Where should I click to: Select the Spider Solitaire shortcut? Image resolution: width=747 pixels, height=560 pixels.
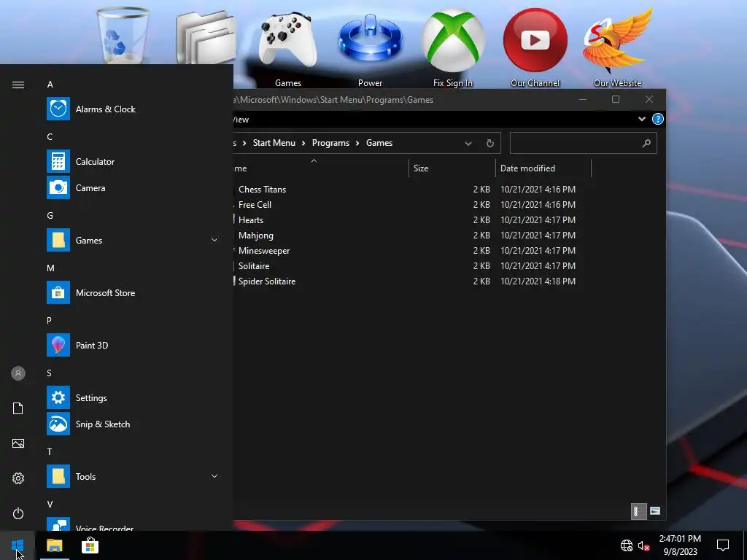267,281
